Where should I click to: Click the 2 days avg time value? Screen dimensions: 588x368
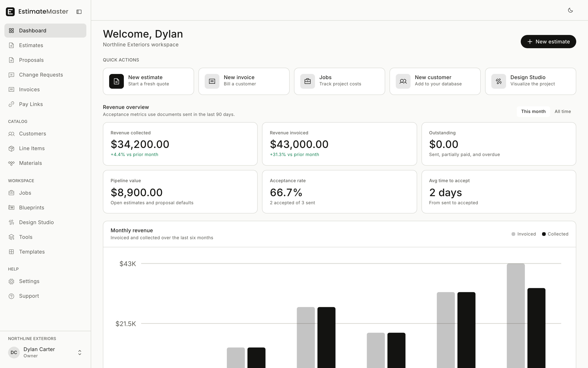pos(445,192)
